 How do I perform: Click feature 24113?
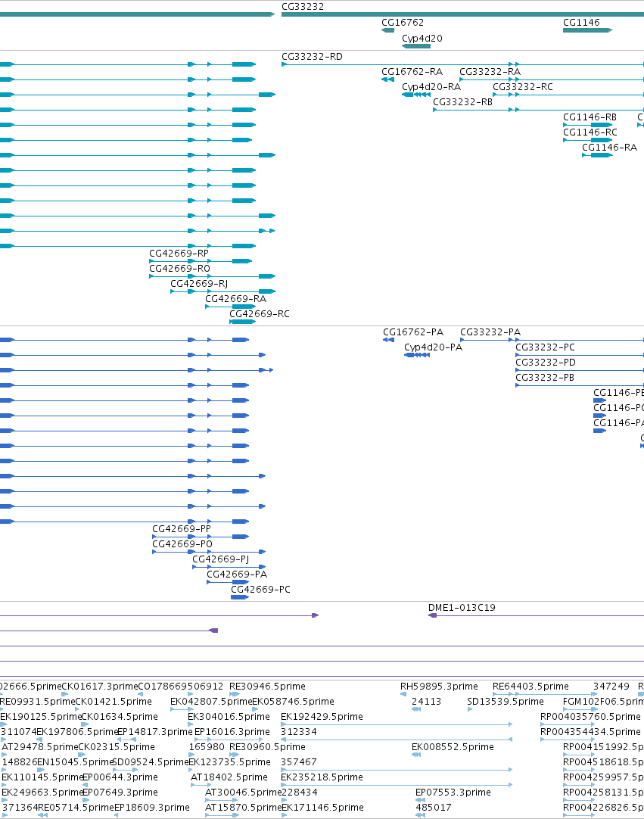(426, 702)
